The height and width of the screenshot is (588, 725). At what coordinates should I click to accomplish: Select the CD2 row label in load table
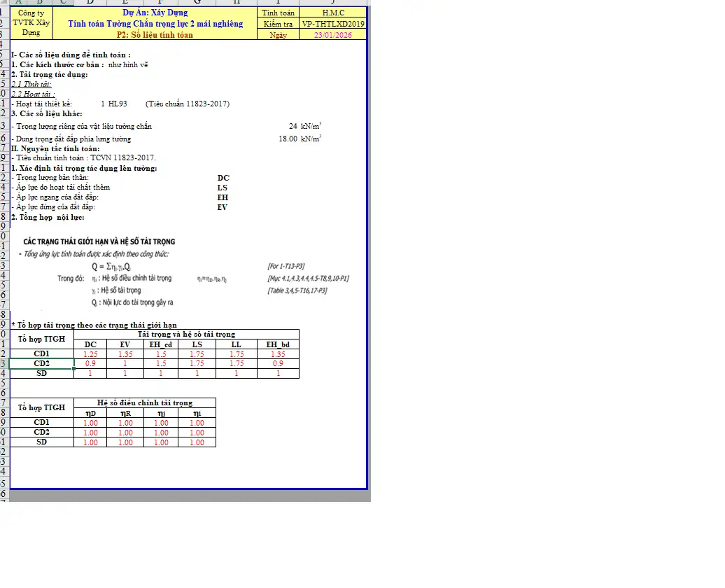point(42,364)
